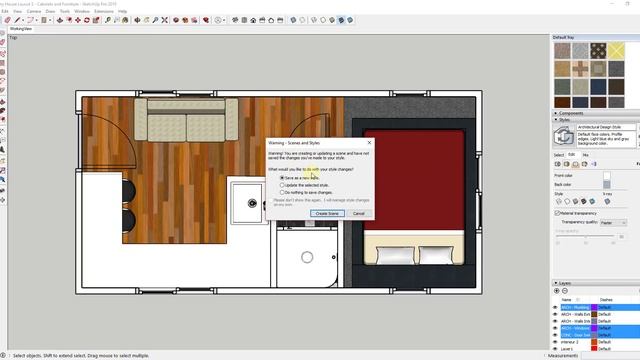Screen dimensions: 640x360
Task: Switch to Mix tab in Styles
Action: 585,155
